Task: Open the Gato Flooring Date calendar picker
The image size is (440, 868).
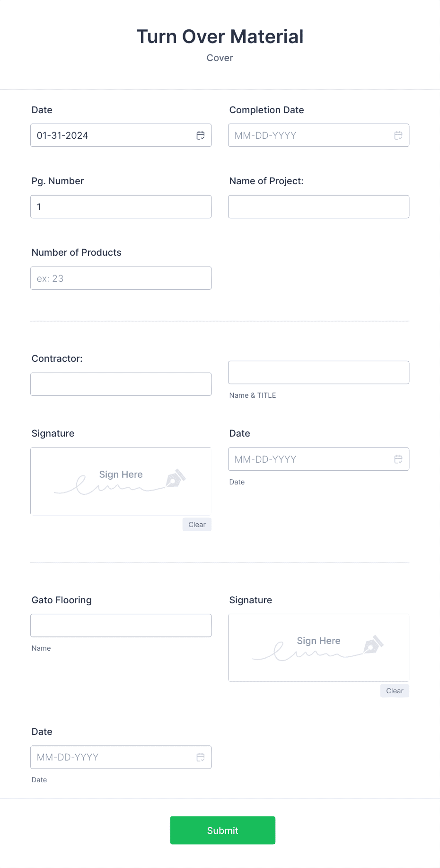Action: point(201,757)
